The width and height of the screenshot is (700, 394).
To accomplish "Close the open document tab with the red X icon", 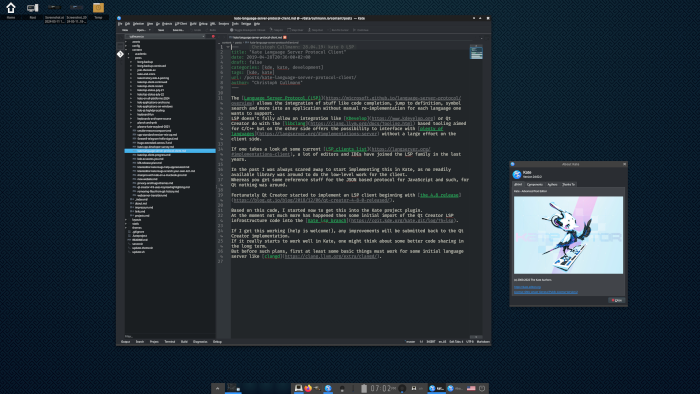I will (x=285, y=37).
